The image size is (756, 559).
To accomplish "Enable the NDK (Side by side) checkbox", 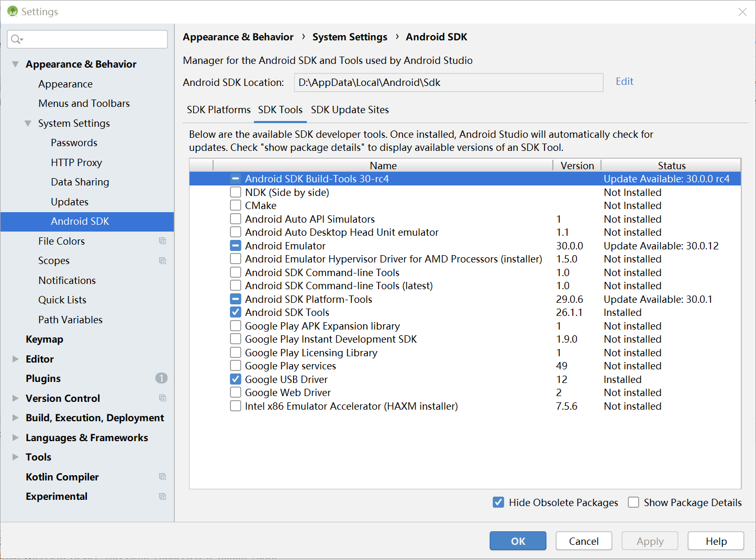I will click(236, 192).
